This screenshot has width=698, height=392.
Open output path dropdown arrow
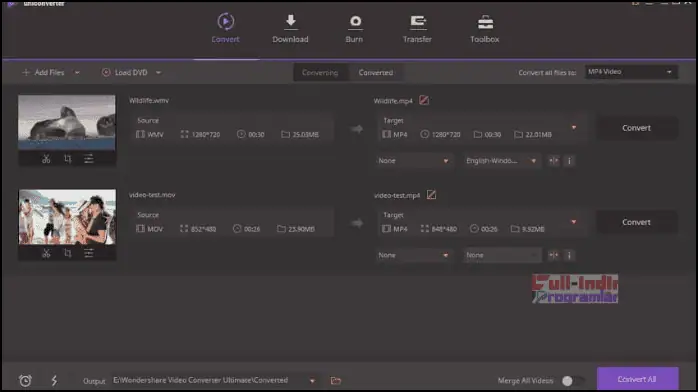pyautogui.click(x=312, y=381)
